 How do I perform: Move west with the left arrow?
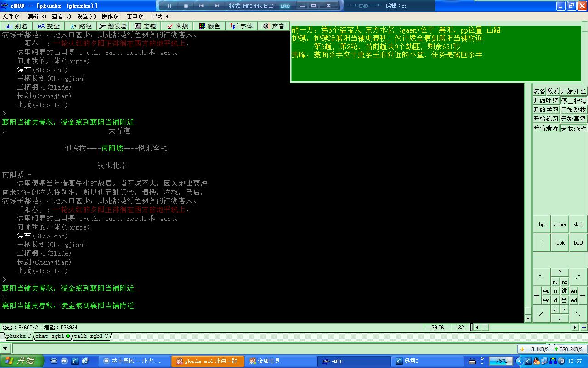(537, 295)
